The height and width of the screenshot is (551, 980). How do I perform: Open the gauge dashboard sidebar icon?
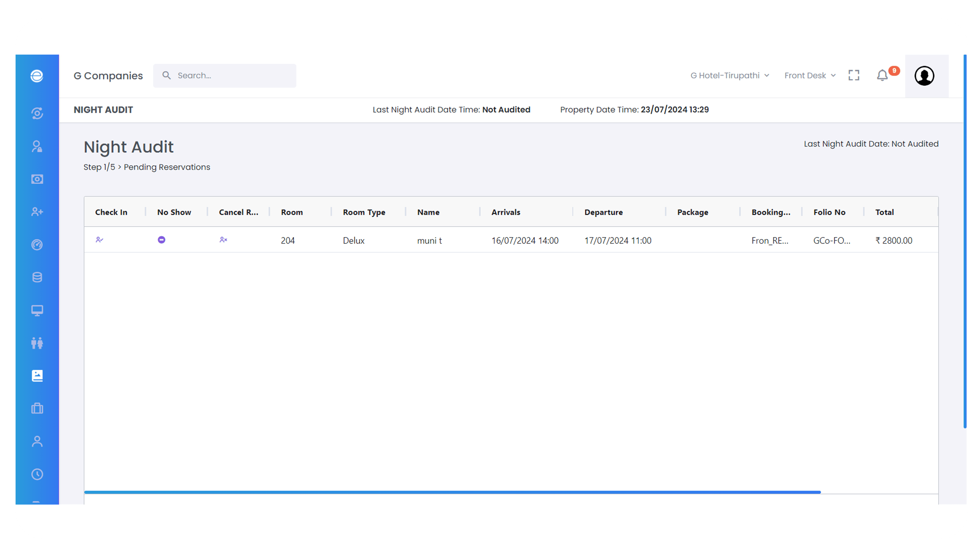(37, 245)
